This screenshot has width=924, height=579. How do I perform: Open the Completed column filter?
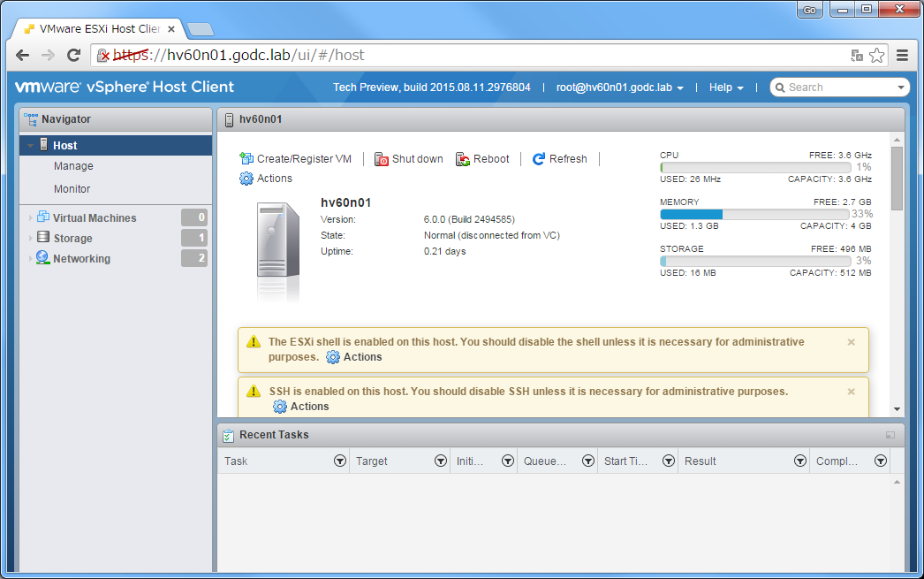(x=881, y=461)
